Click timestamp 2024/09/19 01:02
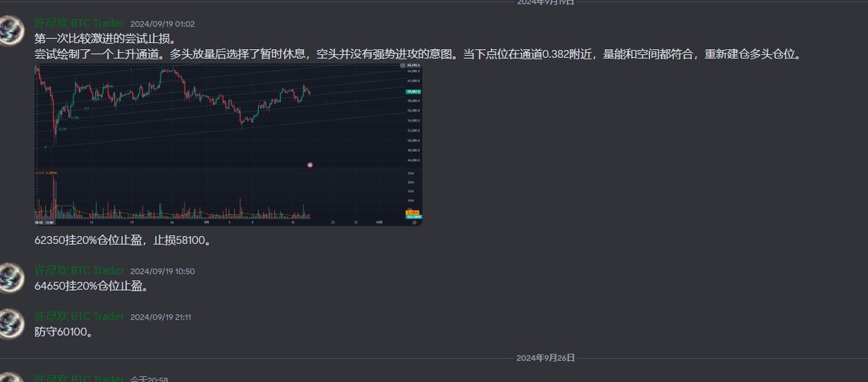Screen dimensions: 868x382 [162, 24]
